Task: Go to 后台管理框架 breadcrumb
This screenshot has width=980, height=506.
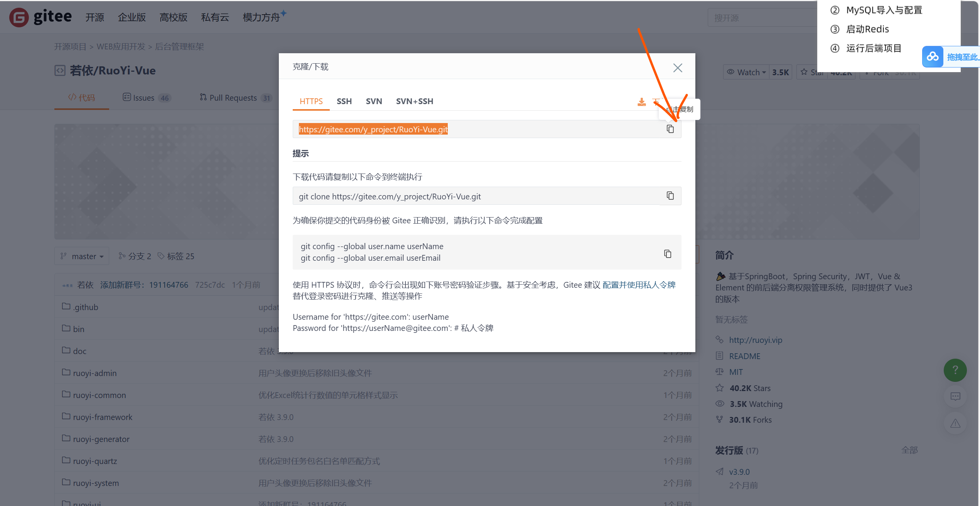Action: (x=179, y=47)
